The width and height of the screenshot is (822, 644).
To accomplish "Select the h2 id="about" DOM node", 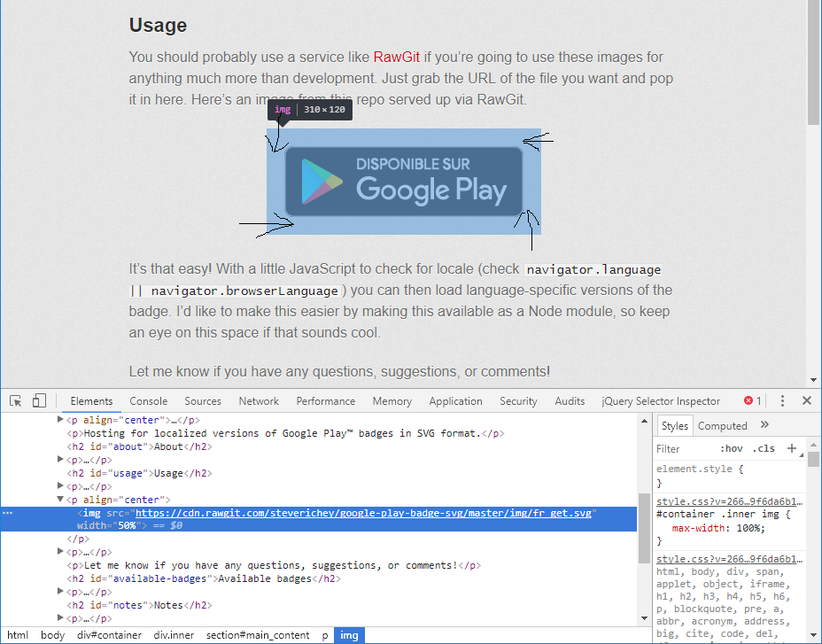I will point(139,446).
